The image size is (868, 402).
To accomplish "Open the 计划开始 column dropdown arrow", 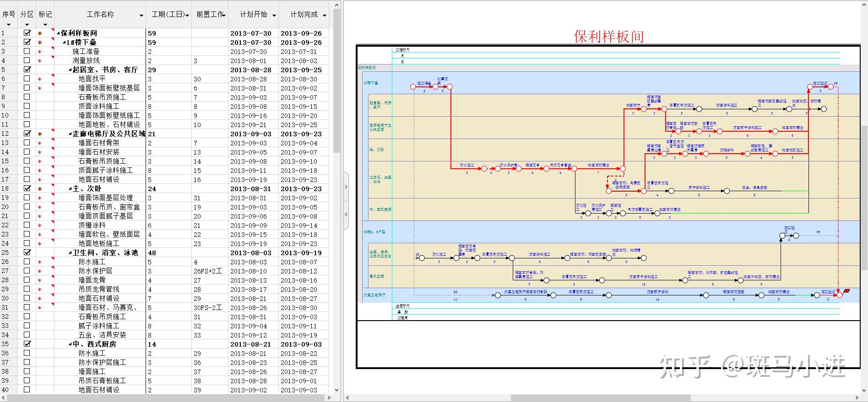I will point(274,16).
